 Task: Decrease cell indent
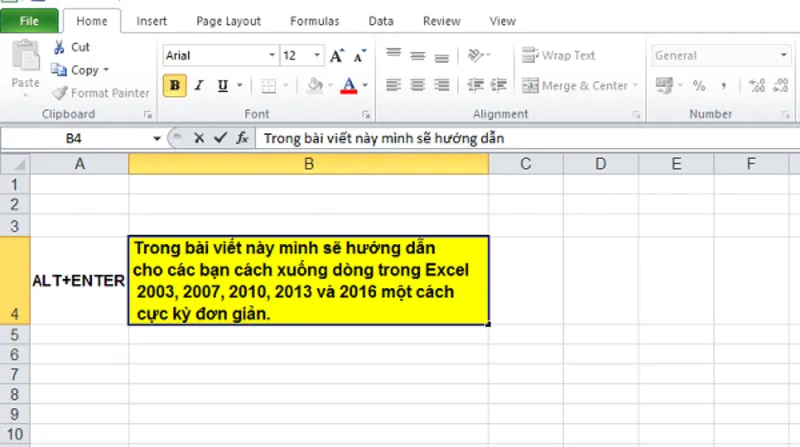(476, 85)
